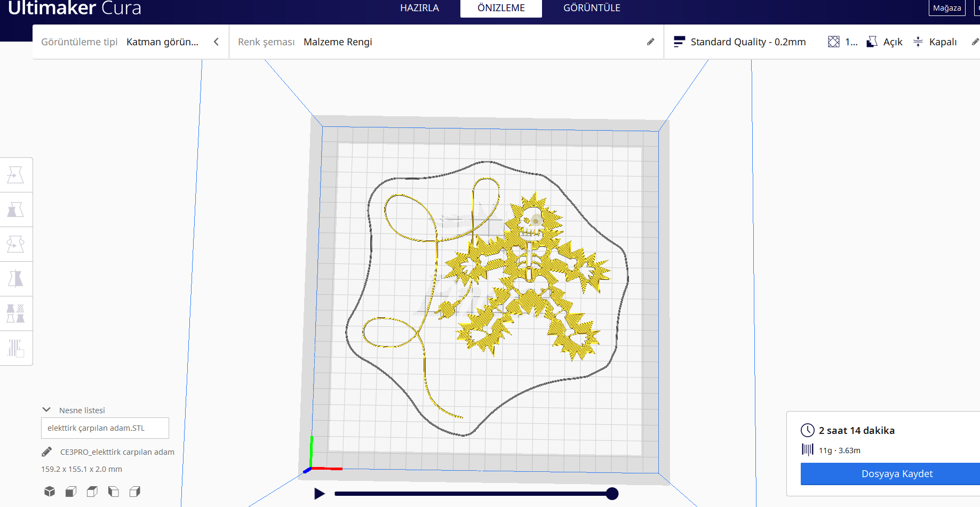Toggle the Katman görünümü display type
Screen dimensions: 980x507
163,42
